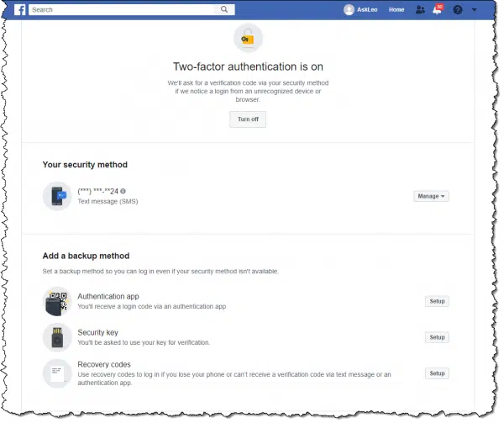This screenshot has width=504, height=423.
Task: Click the 'Authentication app' title
Action: pyautogui.click(x=108, y=296)
